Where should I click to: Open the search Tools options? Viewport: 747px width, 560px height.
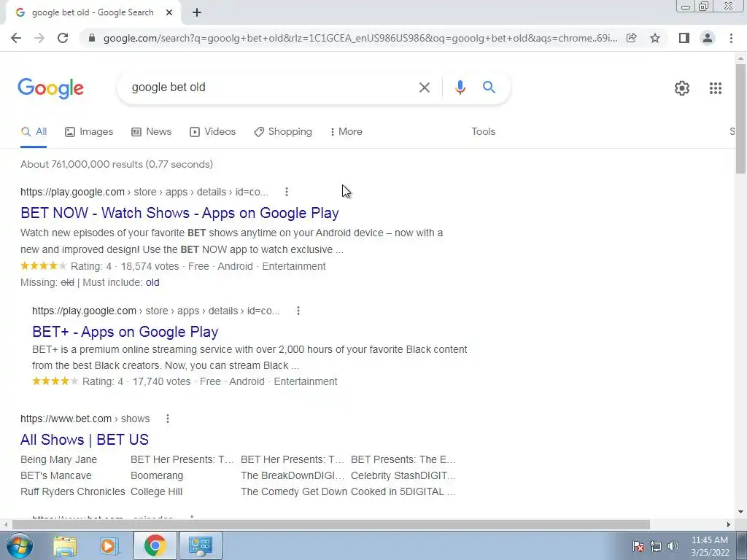[x=483, y=132]
